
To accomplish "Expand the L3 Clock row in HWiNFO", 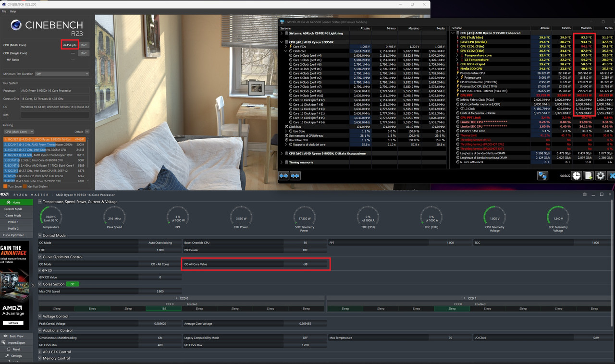I will click(x=457, y=109).
